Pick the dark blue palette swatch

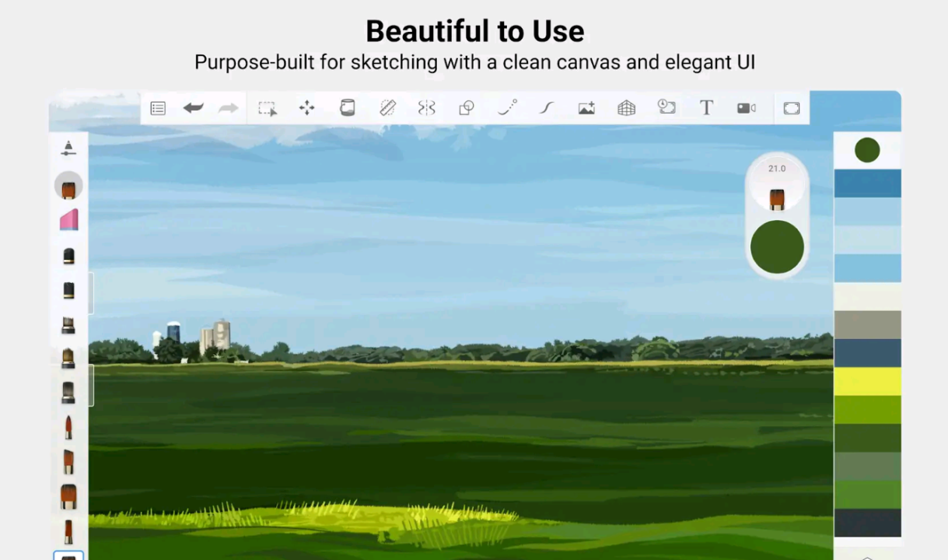pyautogui.click(x=868, y=184)
